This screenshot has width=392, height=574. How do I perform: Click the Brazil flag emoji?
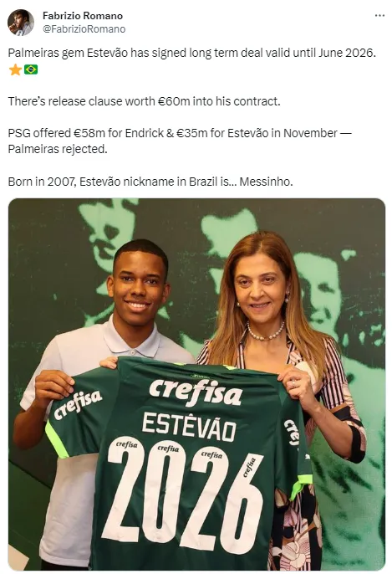(31, 69)
